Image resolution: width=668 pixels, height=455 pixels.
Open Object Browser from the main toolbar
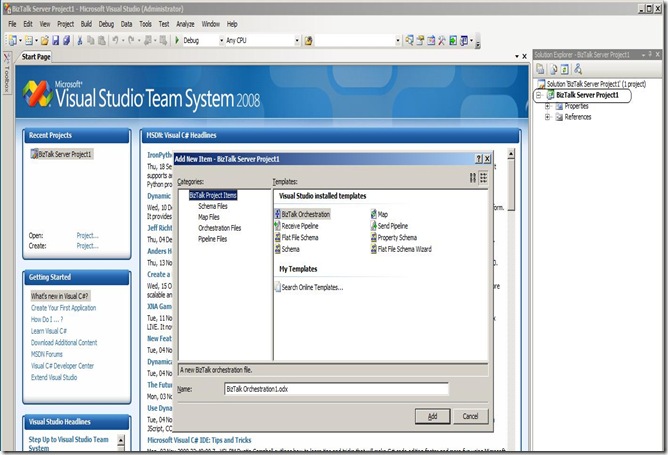(431, 40)
